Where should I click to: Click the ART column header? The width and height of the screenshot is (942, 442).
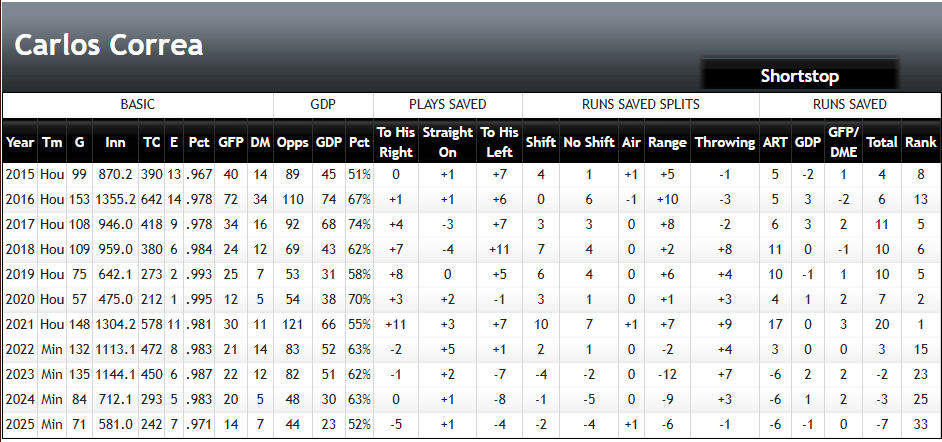pos(774,142)
